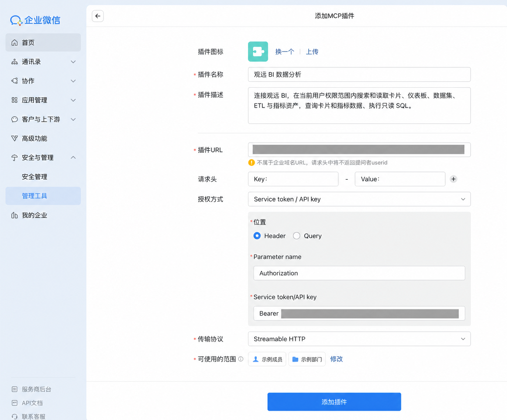Click the 插件描述 text area

(x=359, y=105)
